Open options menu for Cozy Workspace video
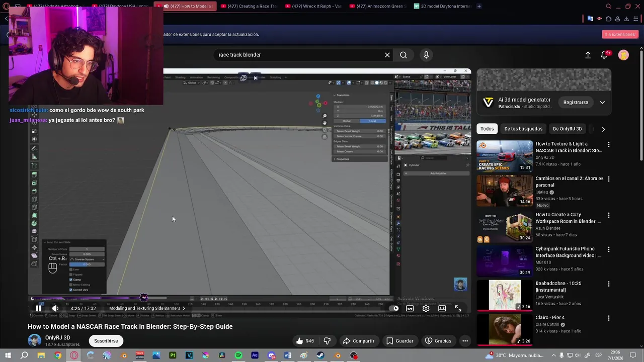The image size is (644, 362). (608, 215)
